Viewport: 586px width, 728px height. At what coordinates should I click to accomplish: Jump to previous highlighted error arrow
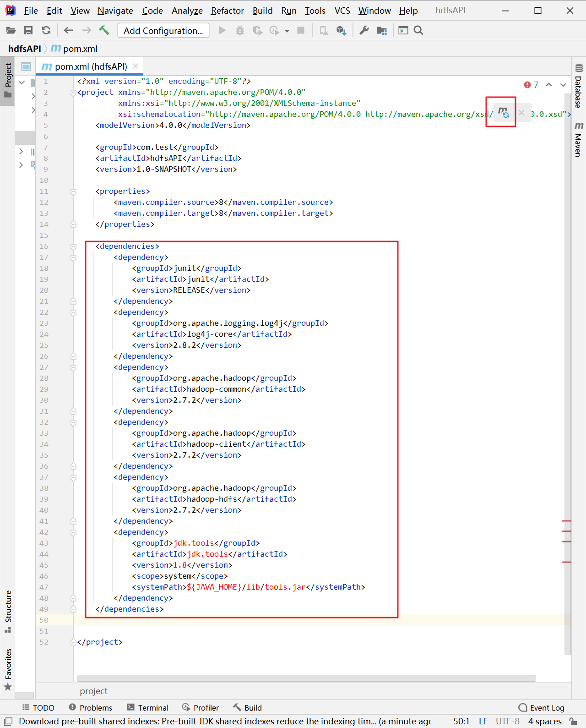tap(549, 85)
